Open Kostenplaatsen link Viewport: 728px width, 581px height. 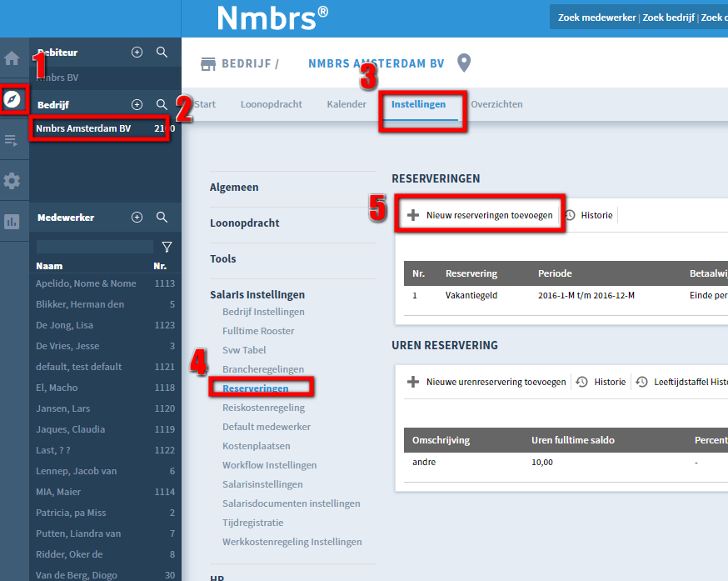click(257, 446)
